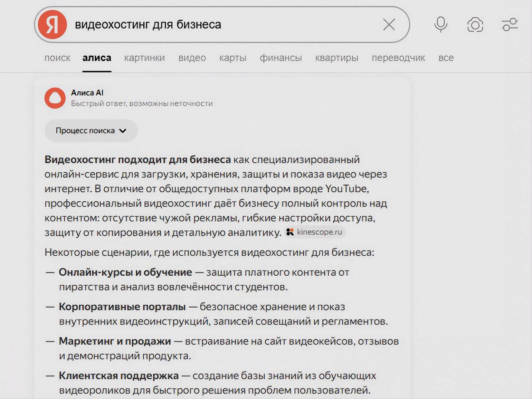Start voice search with the microphone

[x=440, y=25]
